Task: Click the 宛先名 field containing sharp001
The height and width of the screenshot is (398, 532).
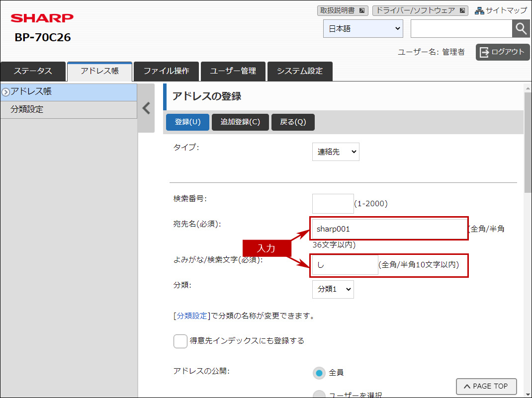Action: pyautogui.click(x=389, y=229)
